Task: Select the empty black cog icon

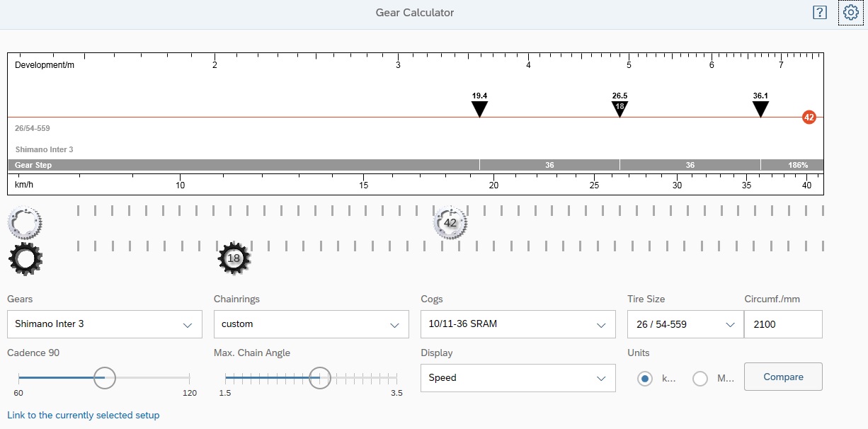Action: [x=25, y=259]
